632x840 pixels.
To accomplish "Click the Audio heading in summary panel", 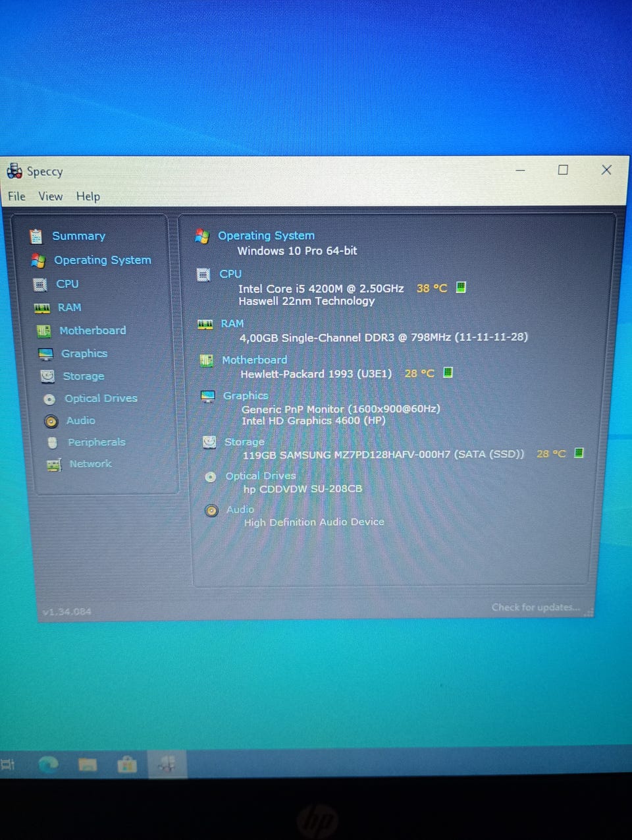I will (x=240, y=510).
